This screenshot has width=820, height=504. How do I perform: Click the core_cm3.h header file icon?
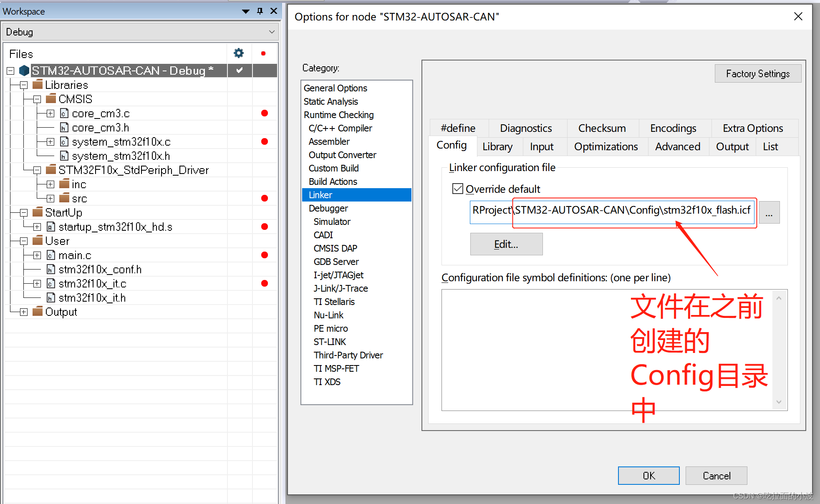click(64, 128)
